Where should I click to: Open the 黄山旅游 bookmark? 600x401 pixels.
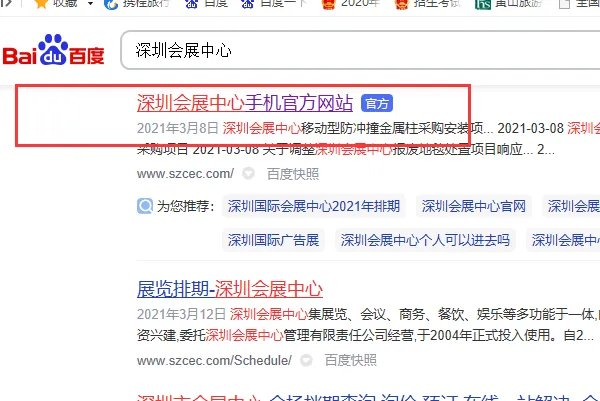tap(508, 4)
